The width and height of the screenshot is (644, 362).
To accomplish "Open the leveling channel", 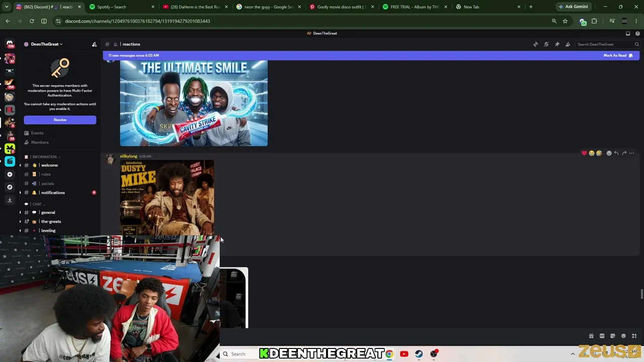I will [60, 231].
